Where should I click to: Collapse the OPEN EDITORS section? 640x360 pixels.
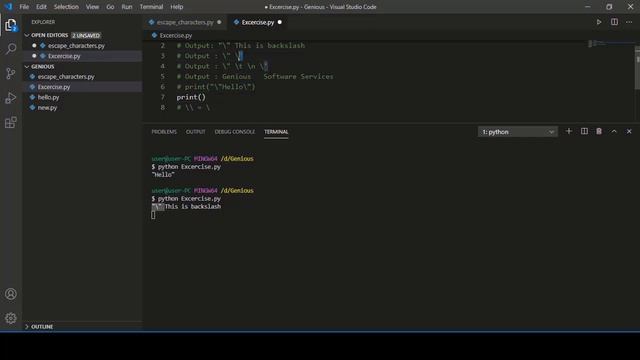[27, 36]
